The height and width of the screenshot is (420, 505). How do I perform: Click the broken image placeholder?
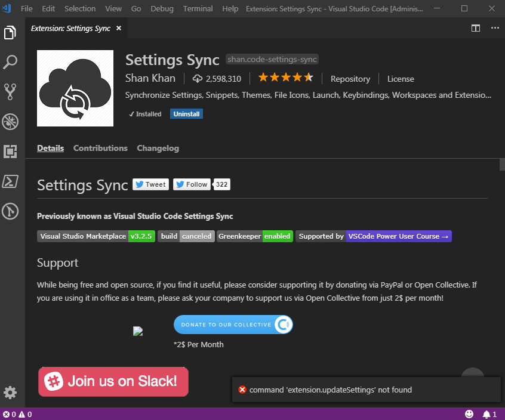click(138, 331)
